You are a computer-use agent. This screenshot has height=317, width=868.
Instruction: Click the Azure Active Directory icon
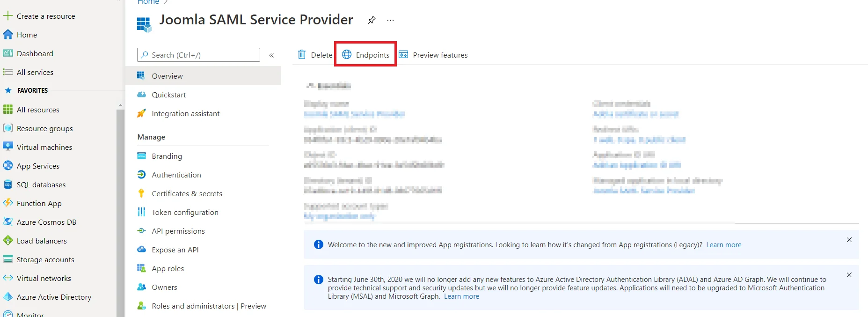click(7, 296)
